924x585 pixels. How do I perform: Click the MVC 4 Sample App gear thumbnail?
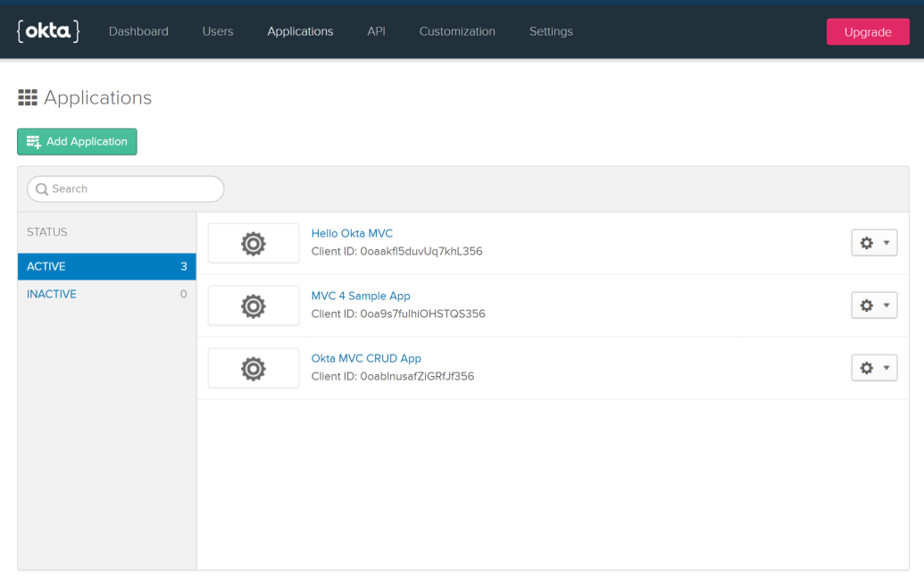(254, 305)
